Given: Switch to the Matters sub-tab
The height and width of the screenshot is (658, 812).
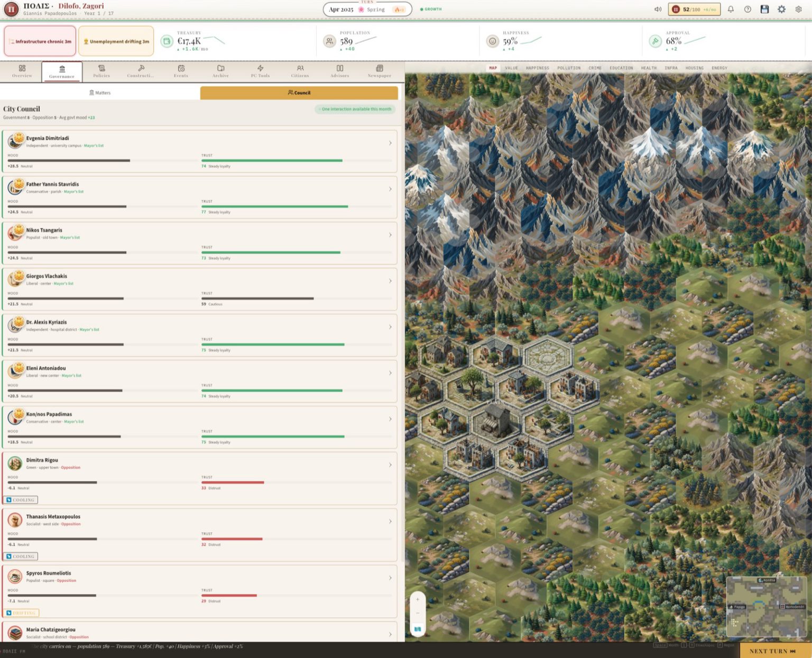Looking at the screenshot, I should click(100, 92).
